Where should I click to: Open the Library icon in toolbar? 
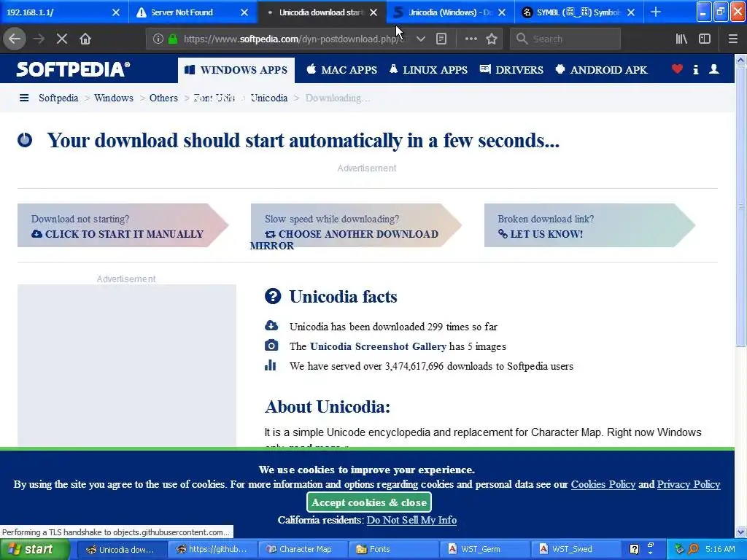681,39
